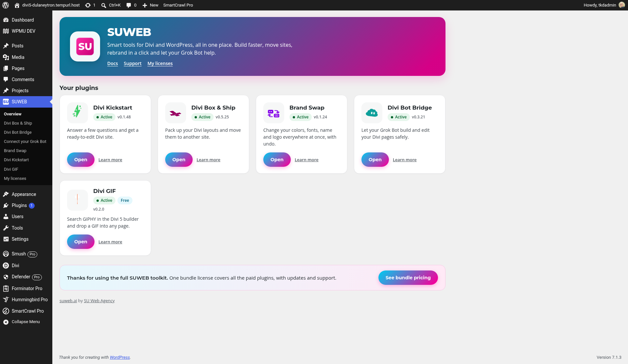Open the updates icon in admin bar
The height and width of the screenshot is (364, 628).
click(90, 5)
